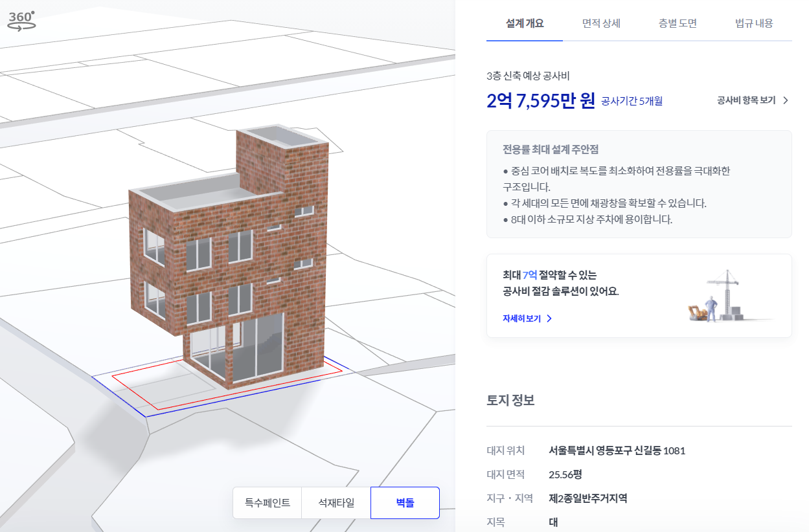Image resolution: width=809 pixels, height=532 pixels.
Task: Click the arrow next to 자세히 보기
Action: click(549, 318)
